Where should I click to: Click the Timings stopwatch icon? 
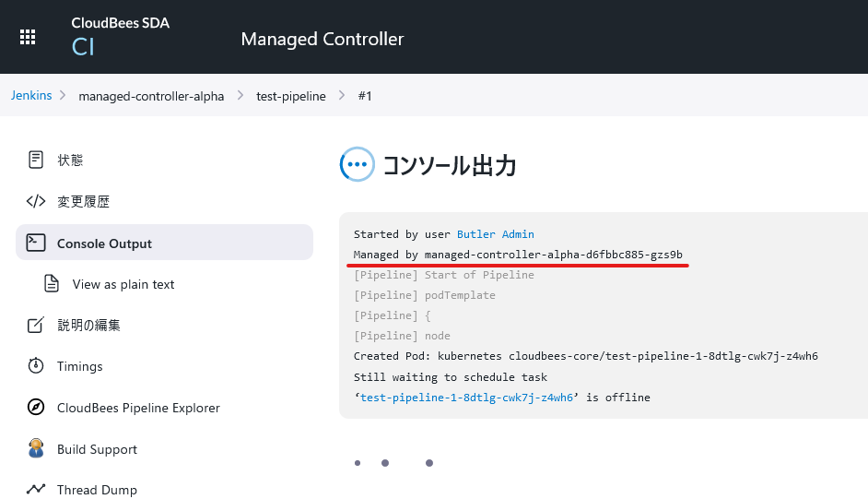36,365
